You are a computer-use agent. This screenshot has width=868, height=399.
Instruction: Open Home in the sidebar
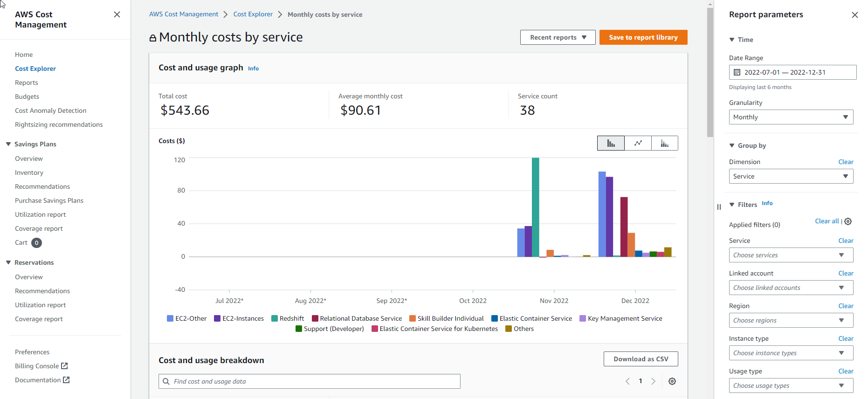tap(24, 55)
